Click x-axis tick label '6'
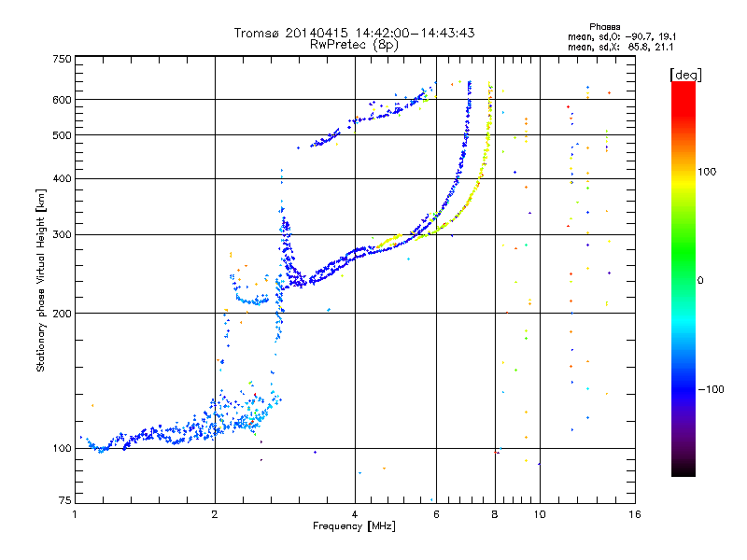The height and width of the screenshot is (560, 747). (x=436, y=514)
